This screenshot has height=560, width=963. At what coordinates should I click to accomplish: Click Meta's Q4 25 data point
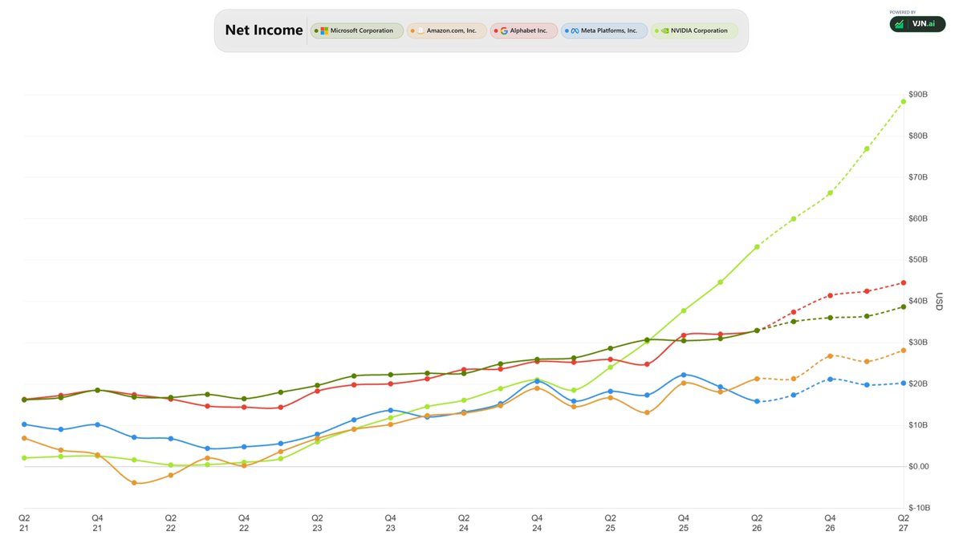(x=684, y=375)
